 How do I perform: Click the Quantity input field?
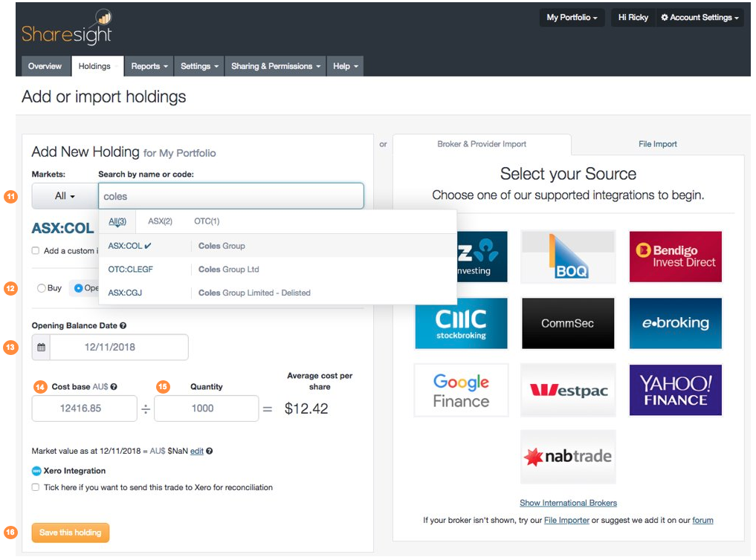pyautogui.click(x=207, y=408)
